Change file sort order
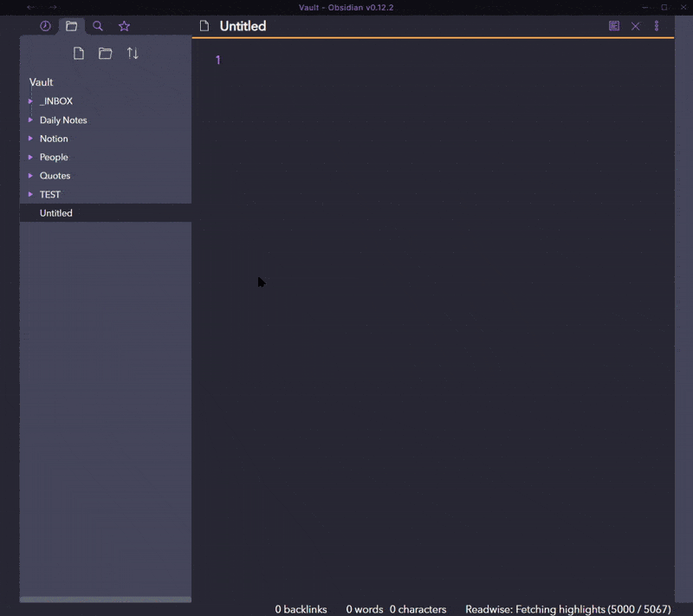 [133, 53]
